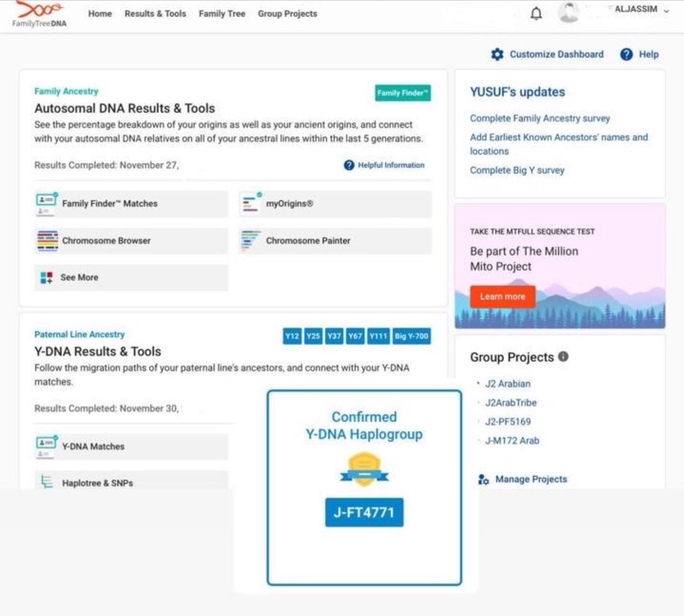The height and width of the screenshot is (616, 684).
Task: Click the profile avatar picture
Action: click(x=568, y=13)
